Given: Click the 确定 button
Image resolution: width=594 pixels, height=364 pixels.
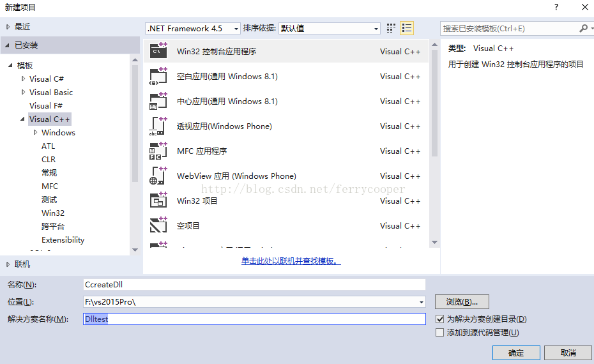Looking at the screenshot, I should (x=516, y=353).
